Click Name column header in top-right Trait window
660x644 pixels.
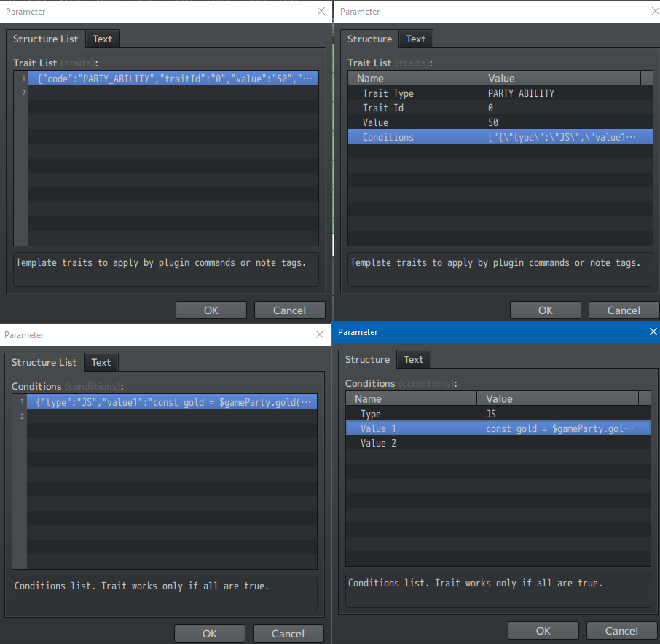pos(413,78)
